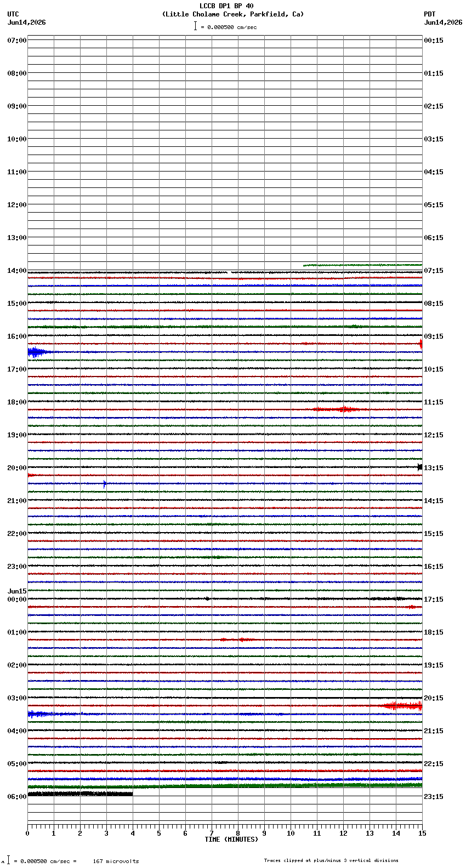Click the Jun15 date label on left axis
Viewport: 466px width, 868px height.
pyautogui.click(x=17, y=591)
